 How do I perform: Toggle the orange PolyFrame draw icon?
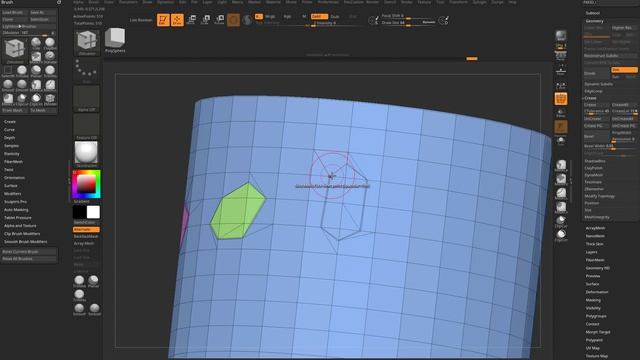(561, 99)
